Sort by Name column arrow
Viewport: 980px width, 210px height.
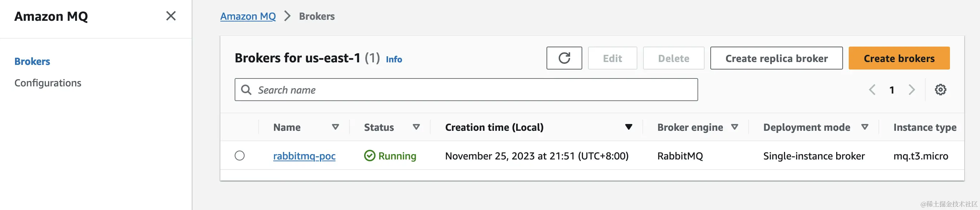pyautogui.click(x=335, y=127)
